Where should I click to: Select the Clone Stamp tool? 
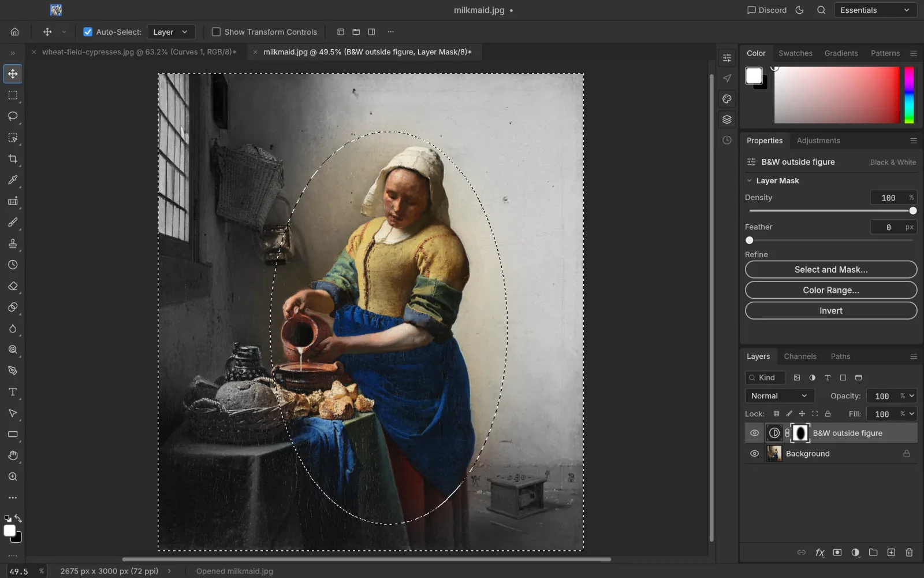[x=13, y=243]
